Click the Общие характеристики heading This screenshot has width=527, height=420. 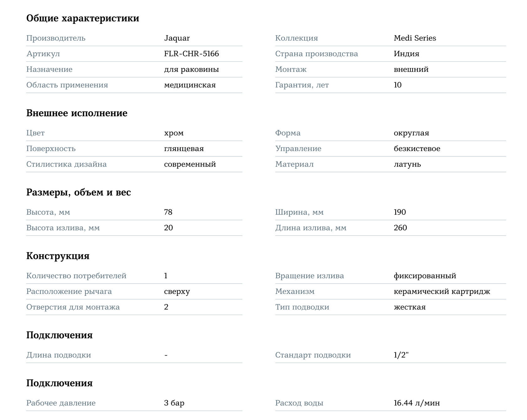[83, 18]
